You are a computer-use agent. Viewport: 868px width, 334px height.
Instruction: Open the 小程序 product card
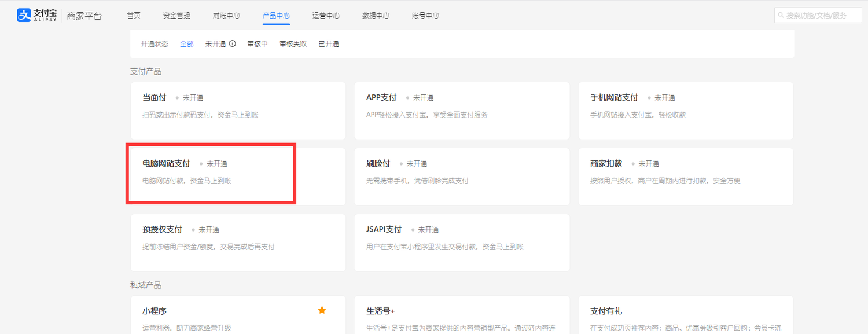[x=238, y=315]
